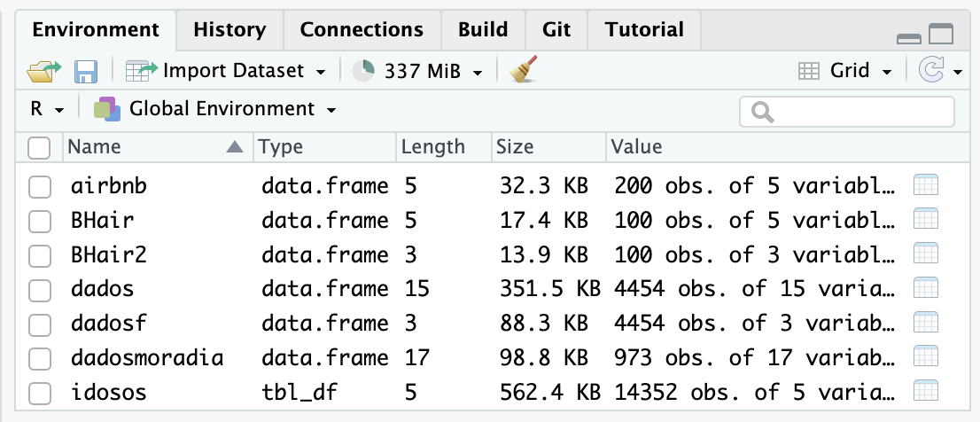Screen dimensions: 980x422
Task: Open the idosos data viewer table icon
Action: [x=925, y=391]
